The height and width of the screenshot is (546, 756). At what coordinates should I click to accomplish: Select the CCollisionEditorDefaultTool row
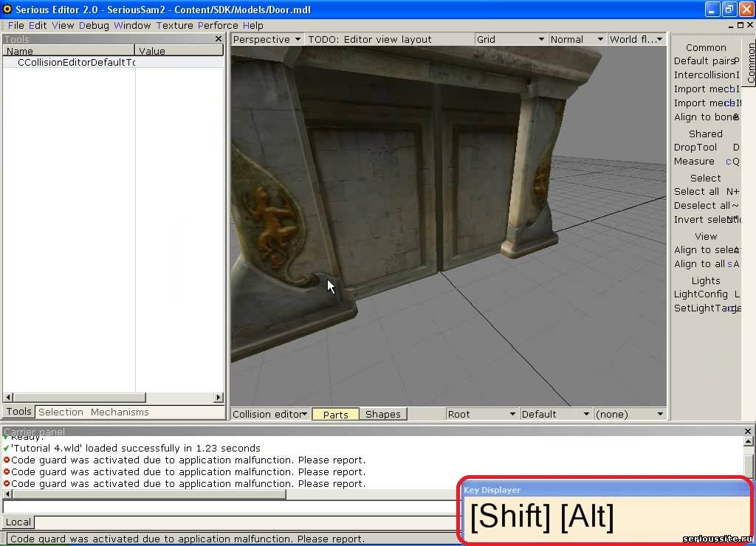tap(114, 63)
